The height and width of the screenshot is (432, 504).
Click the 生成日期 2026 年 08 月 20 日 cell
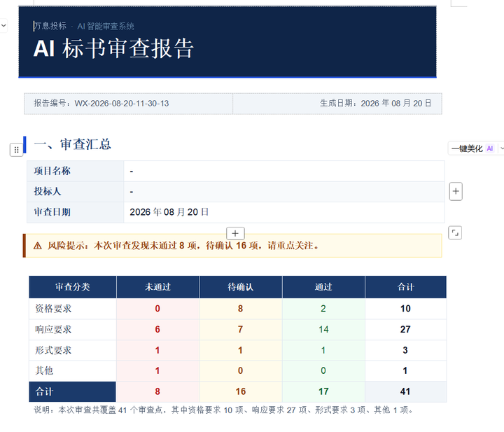[x=337, y=104]
